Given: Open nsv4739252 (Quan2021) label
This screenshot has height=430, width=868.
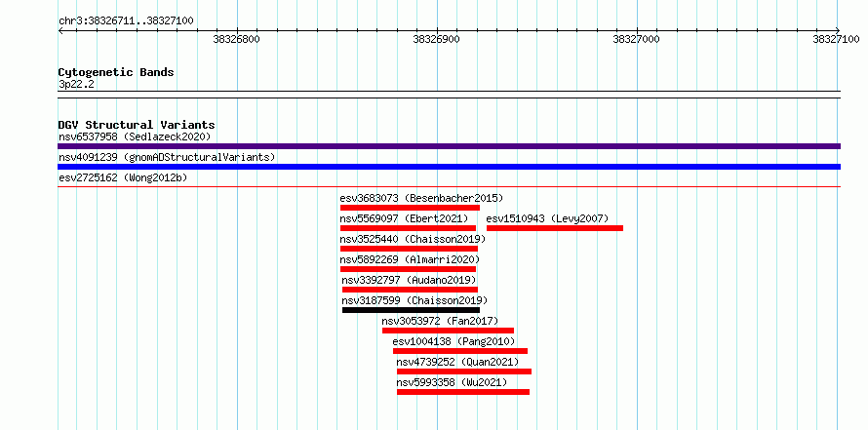Looking at the screenshot, I should 457,362.
